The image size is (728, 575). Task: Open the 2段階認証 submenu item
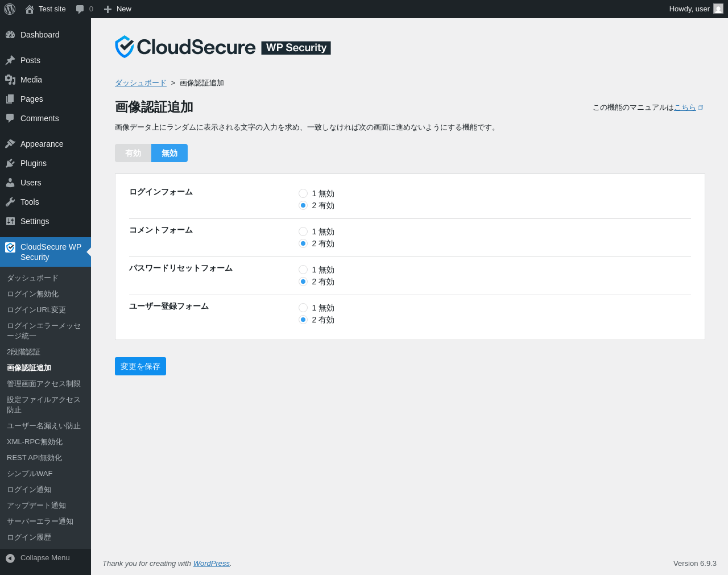click(23, 352)
